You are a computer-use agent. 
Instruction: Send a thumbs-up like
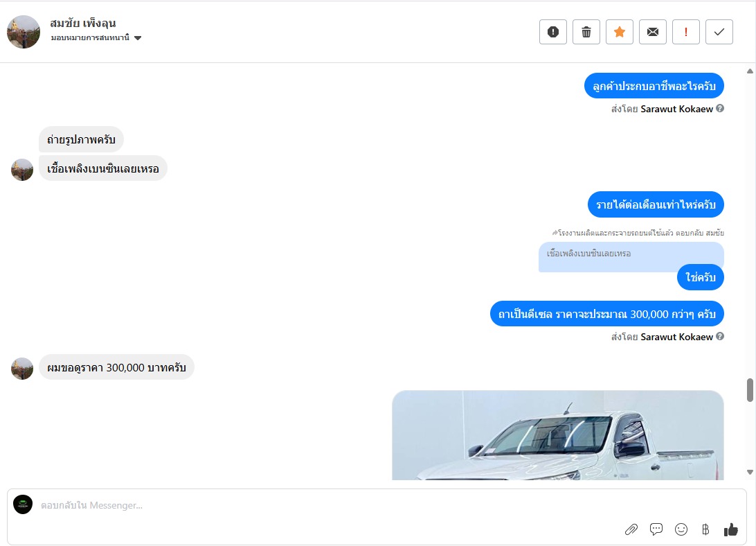click(731, 529)
